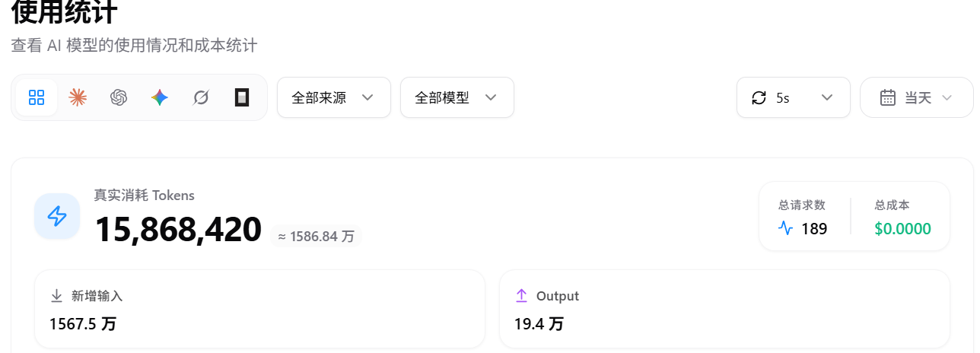Image resolution: width=980 pixels, height=353 pixels.
Task: Click the lightning bolt tokens icon
Action: (x=57, y=216)
